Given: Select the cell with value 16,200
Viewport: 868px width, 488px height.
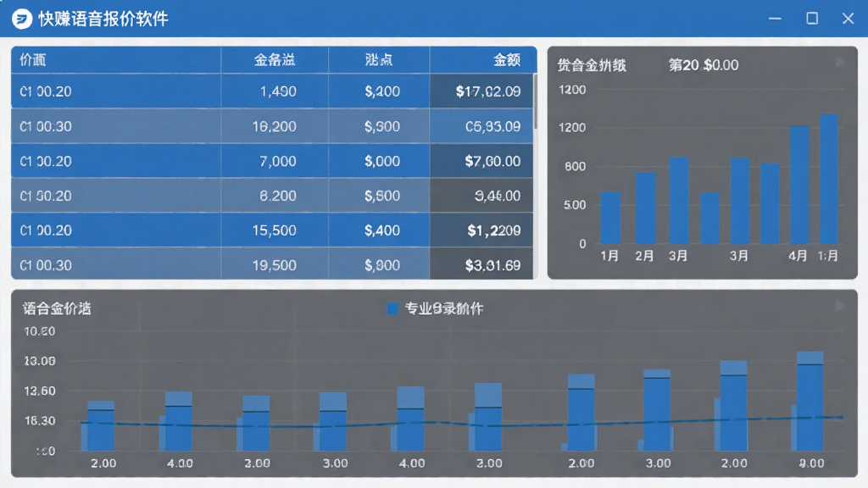Looking at the screenshot, I should coord(275,126).
